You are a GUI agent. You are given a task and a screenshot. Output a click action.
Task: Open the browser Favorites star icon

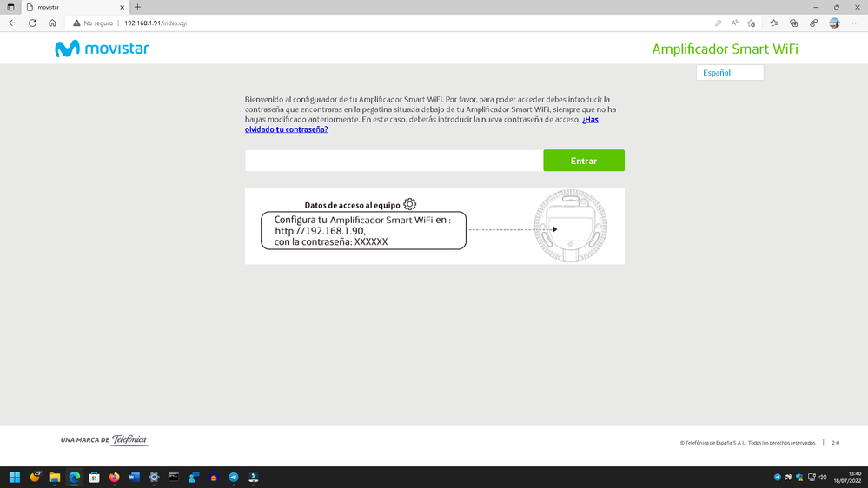[x=773, y=23]
